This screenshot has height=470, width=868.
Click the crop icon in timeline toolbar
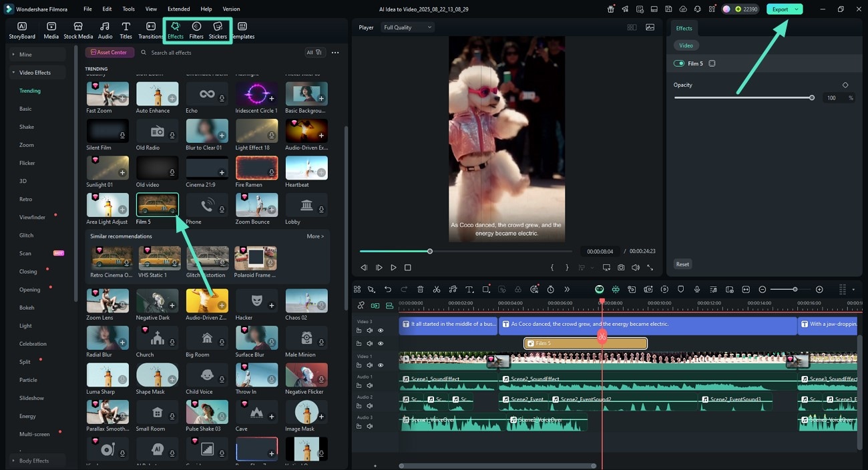[486, 289]
